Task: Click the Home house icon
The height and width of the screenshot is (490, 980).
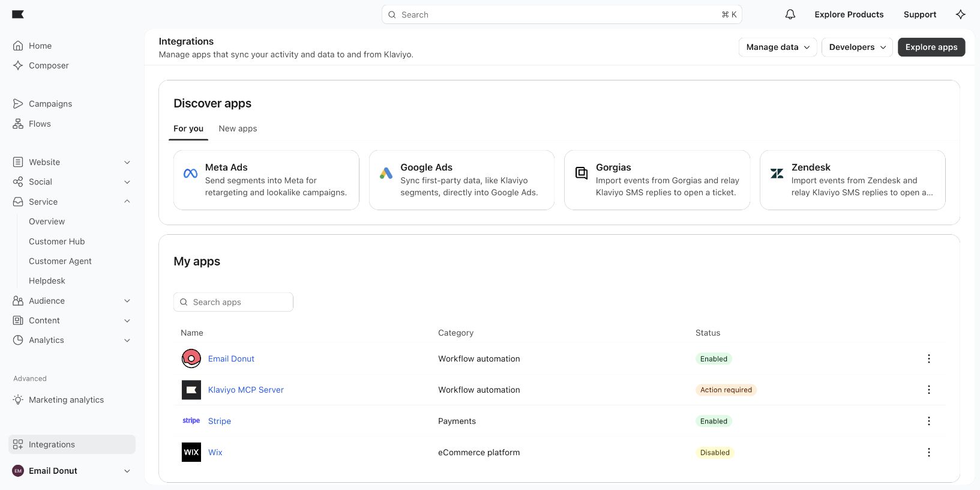Action: 18,46
